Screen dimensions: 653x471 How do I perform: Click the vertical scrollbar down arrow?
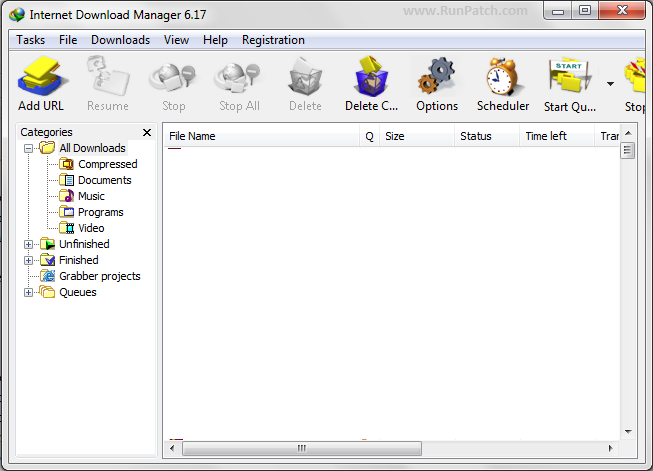[628, 432]
